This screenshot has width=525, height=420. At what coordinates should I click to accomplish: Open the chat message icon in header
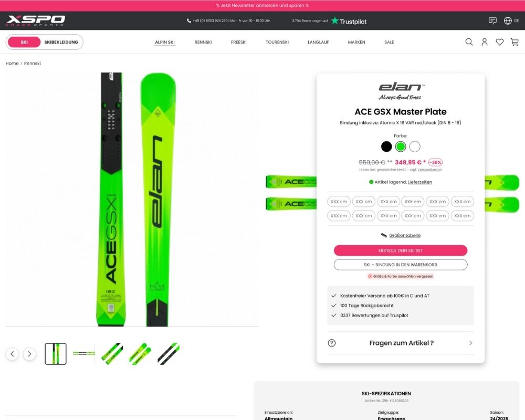pyautogui.click(x=492, y=21)
